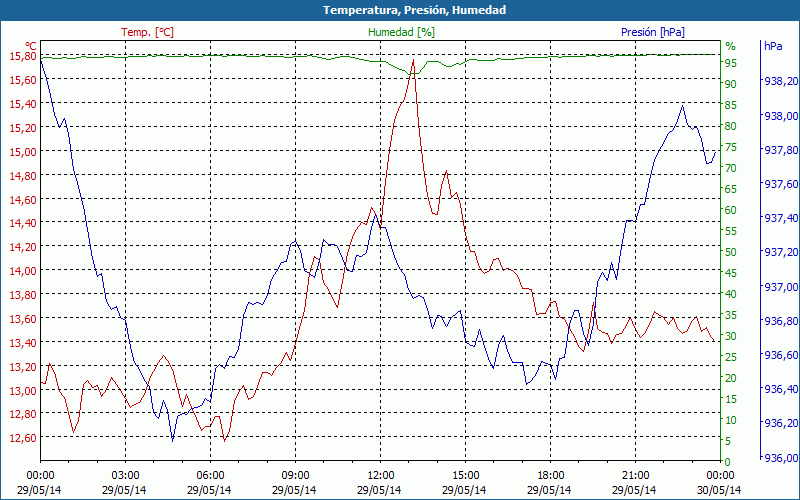Viewport: 800px width, 500px height.
Task: Click temperature axis value 15,80
Action: pyautogui.click(x=23, y=56)
